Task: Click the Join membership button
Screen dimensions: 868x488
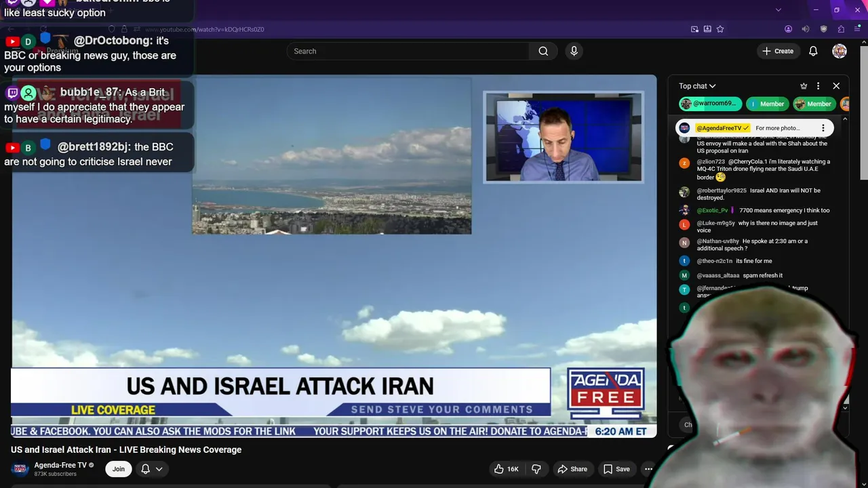Action: (x=119, y=469)
